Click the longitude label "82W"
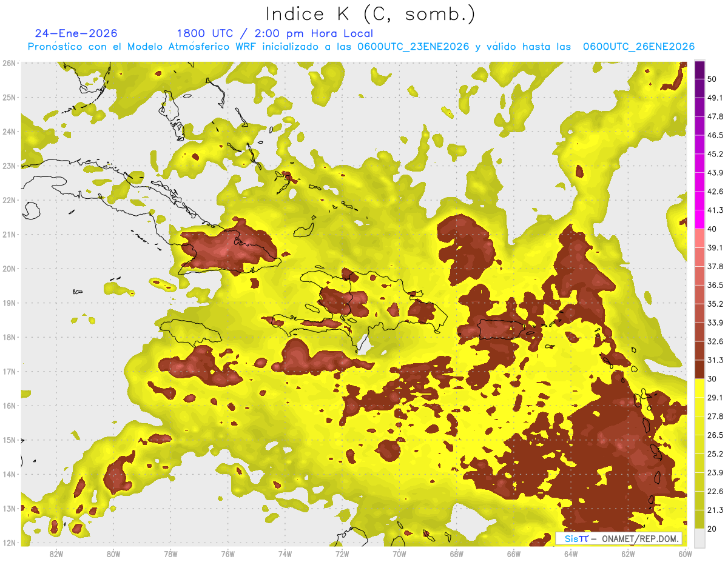 tap(56, 554)
